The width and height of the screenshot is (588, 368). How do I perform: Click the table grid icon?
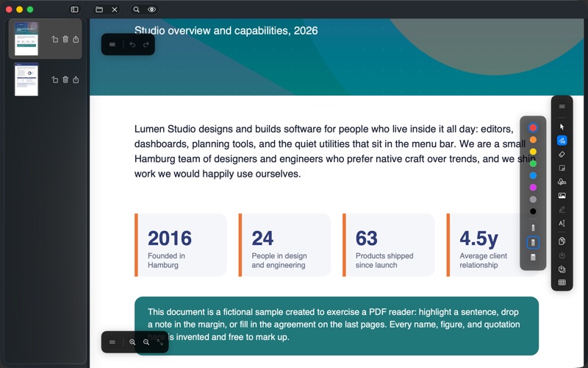point(562,283)
